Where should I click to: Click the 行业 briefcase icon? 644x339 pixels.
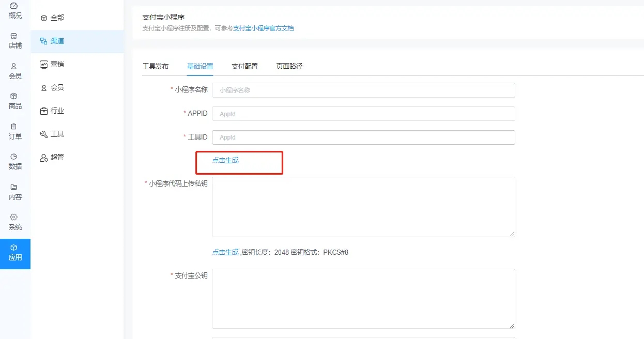tap(44, 111)
